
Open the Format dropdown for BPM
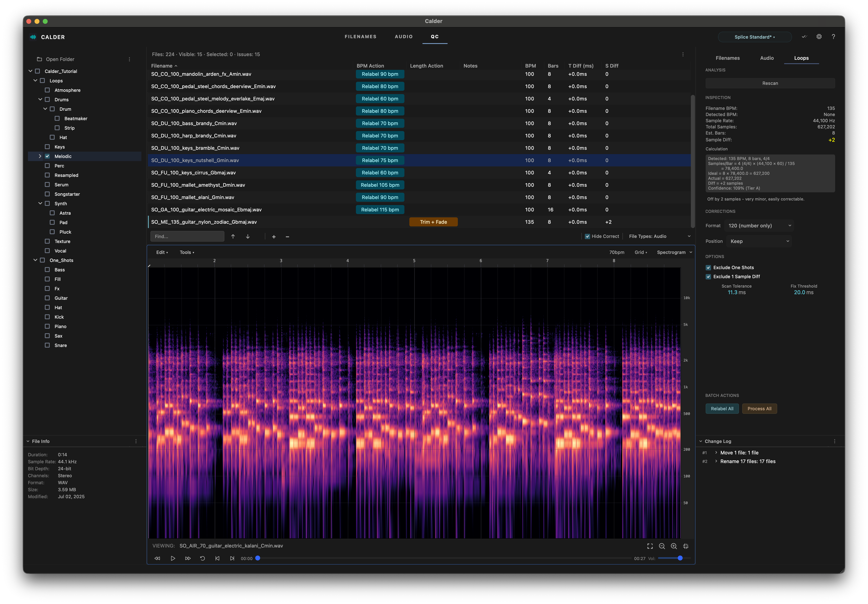759,226
